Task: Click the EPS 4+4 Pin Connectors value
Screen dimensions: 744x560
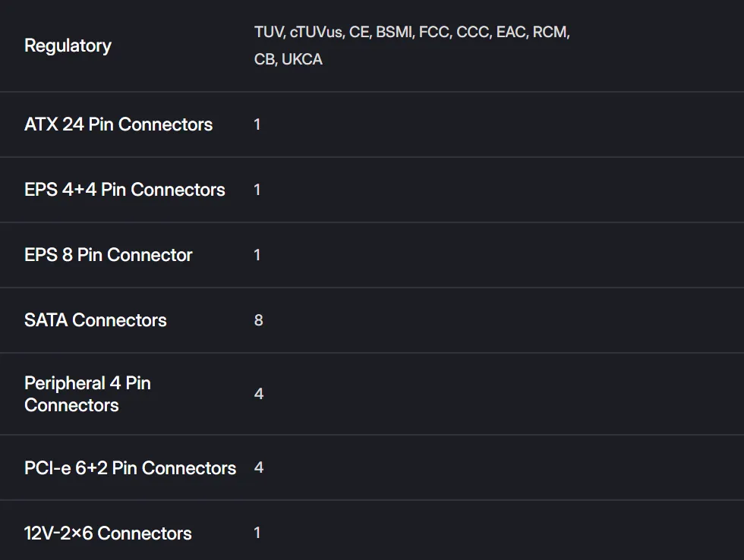Action: [257, 190]
